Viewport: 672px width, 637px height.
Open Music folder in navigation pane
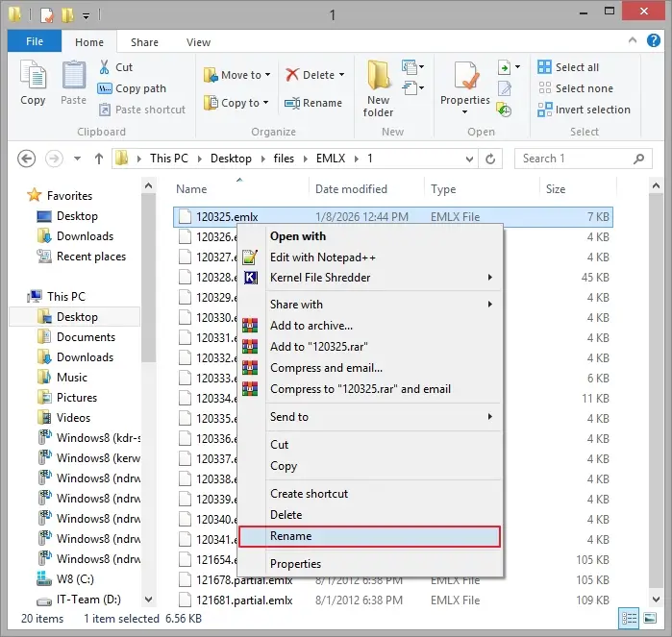pyautogui.click(x=62, y=378)
